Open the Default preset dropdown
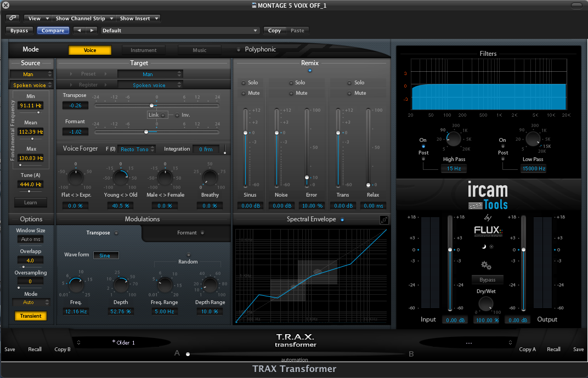Screen dimensions: 588x378 [x=179, y=30]
